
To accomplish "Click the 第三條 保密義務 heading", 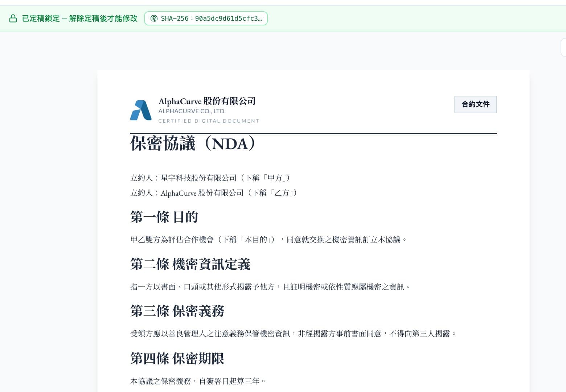I will tap(177, 311).
